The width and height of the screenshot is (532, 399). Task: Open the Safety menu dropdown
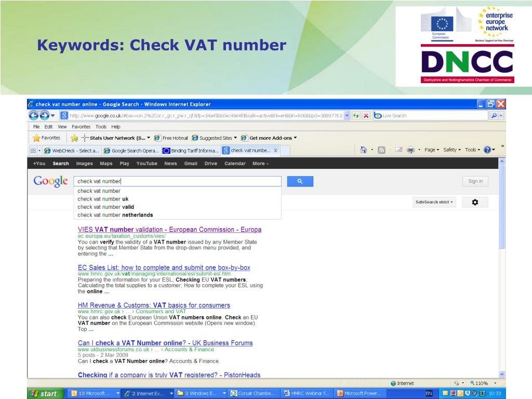[452, 150]
